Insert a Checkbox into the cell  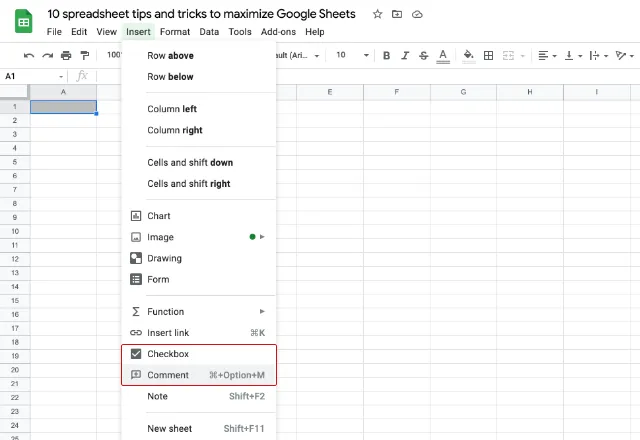pyautogui.click(x=199, y=354)
